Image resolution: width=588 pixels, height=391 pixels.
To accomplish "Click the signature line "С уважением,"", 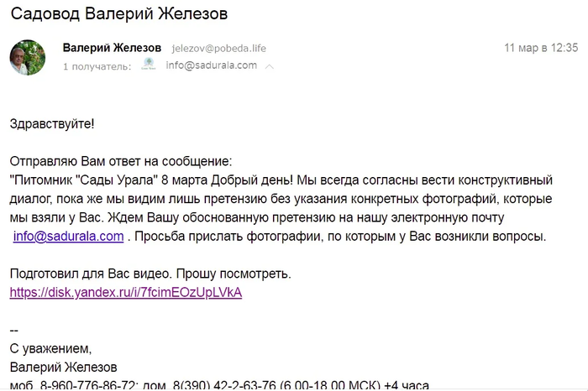I will pos(50,347).
